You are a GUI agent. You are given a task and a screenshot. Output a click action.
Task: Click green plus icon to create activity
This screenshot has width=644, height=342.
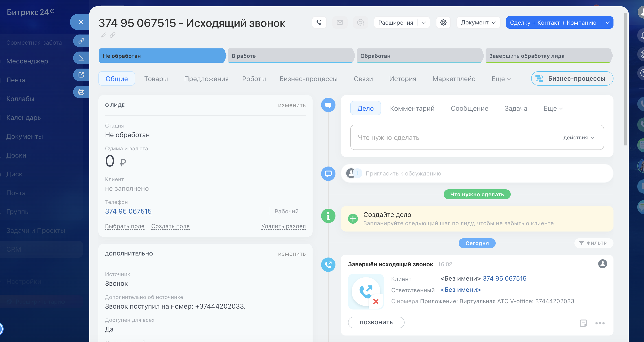353,219
